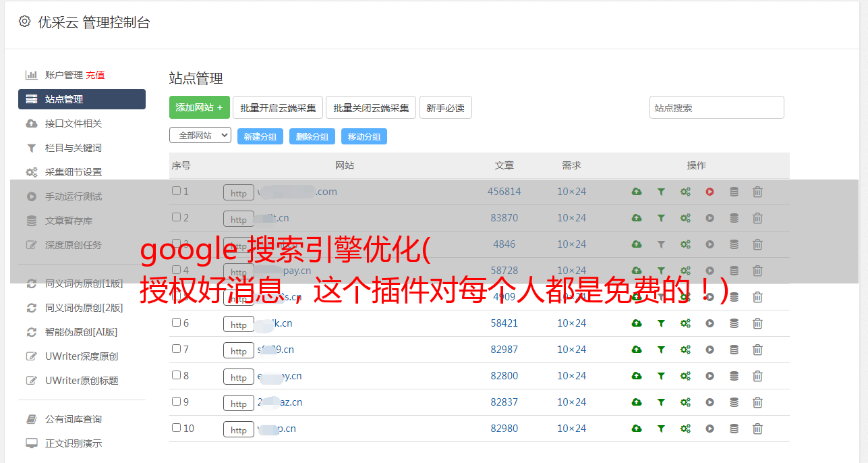Open 公有词库查询 in the sidebar
This screenshot has height=463, width=868.
[x=74, y=419]
